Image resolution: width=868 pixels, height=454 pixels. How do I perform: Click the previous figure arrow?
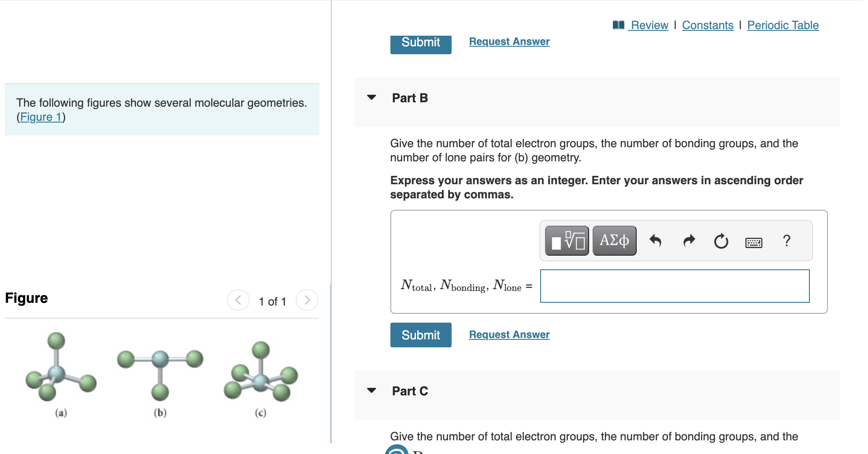pos(238,300)
